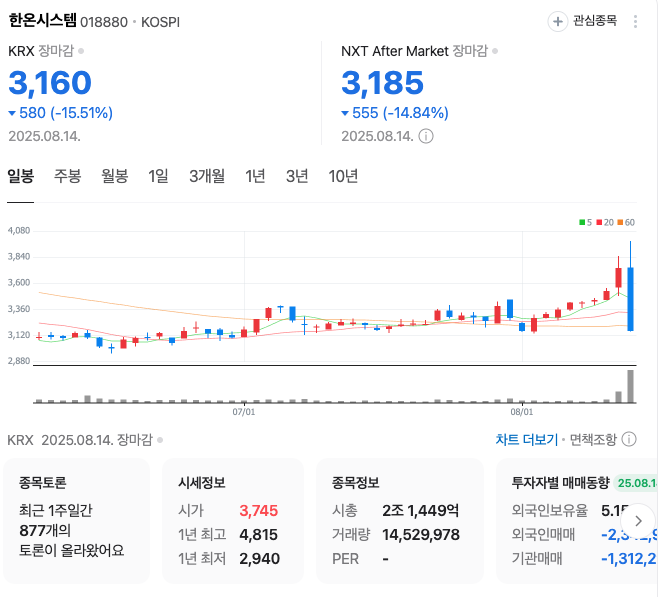Open 차트 더보기 link
This screenshot has height=597, width=658.
tap(527, 439)
